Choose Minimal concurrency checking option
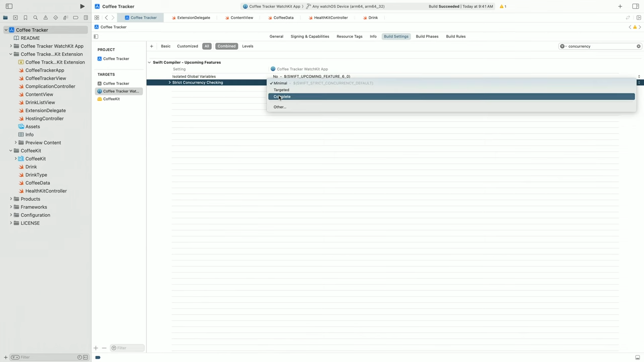 (451, 83)
